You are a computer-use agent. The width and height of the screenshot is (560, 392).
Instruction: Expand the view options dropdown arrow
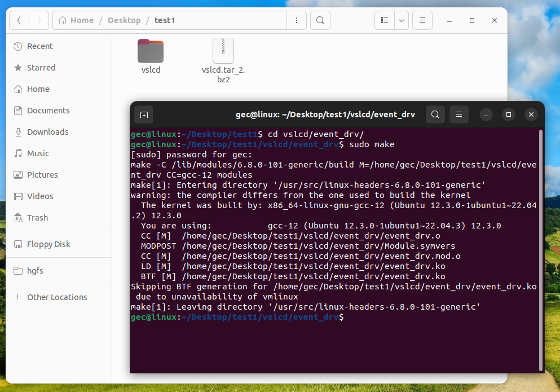[402, 20]
